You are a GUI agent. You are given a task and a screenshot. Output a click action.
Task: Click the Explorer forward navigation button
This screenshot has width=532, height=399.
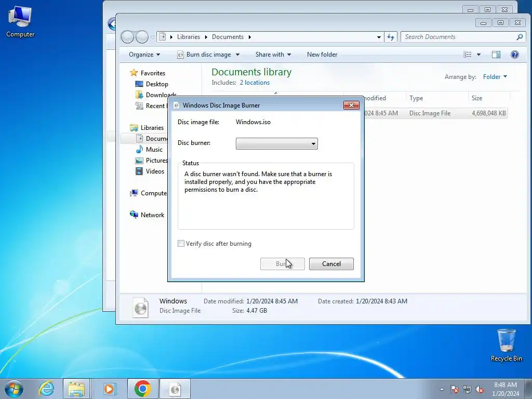tap(142, 37)
